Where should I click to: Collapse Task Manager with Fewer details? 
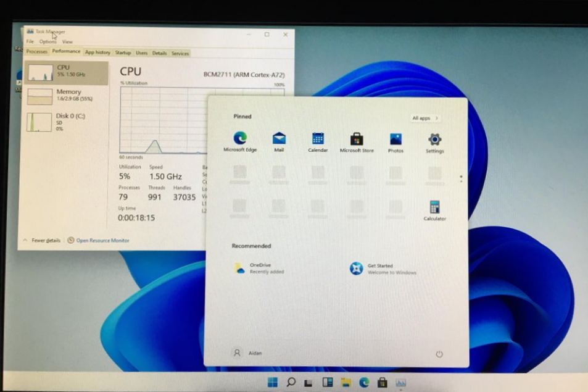click(x=41, y=240)
